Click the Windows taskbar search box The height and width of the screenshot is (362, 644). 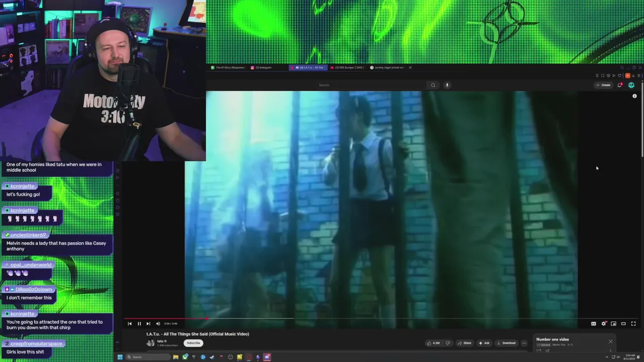coord(148,357)
